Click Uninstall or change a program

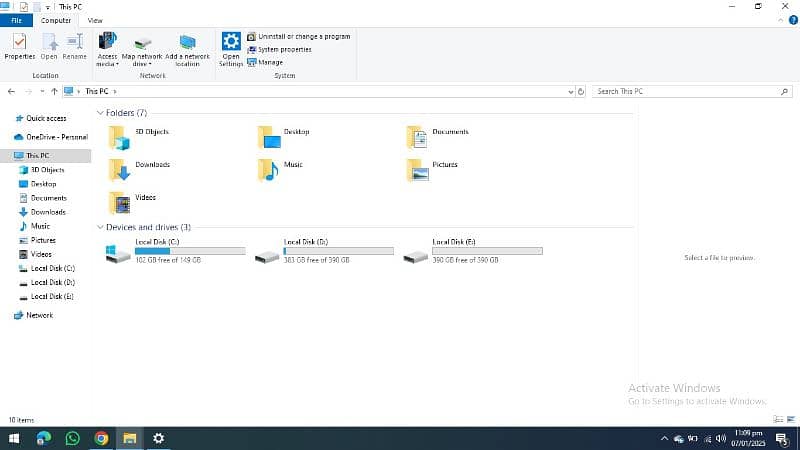(x=303, y=36)
